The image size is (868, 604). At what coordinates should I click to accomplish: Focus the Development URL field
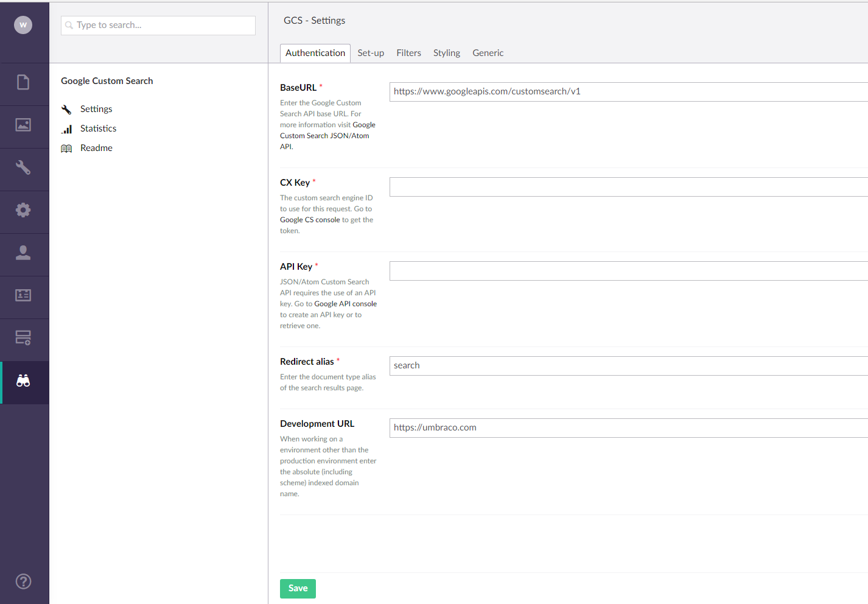point(629,428)
